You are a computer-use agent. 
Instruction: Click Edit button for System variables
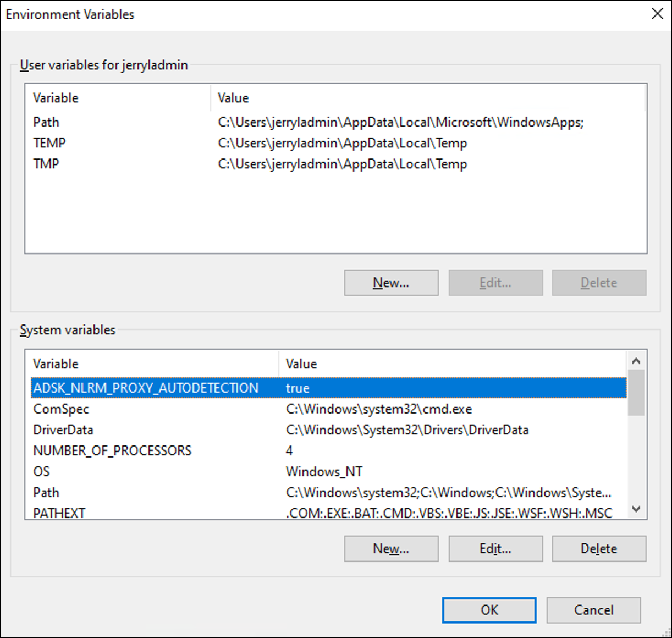tap(495, 549)
